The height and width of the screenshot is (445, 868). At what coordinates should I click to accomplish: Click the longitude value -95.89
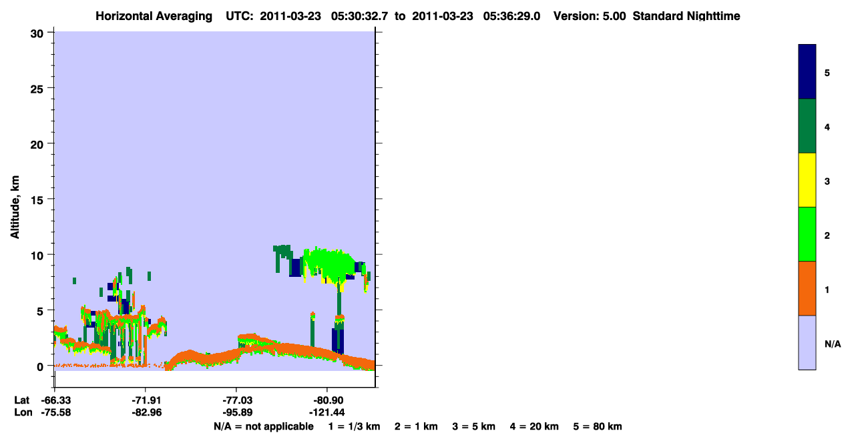point(236,412)
